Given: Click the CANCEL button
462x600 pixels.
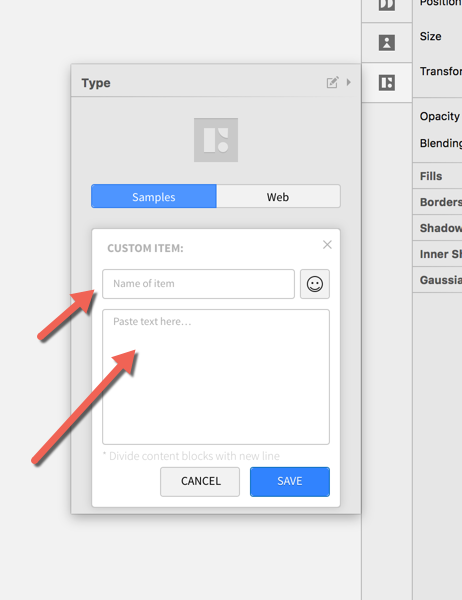Looking at the screenshot, I should pos(200,481).
